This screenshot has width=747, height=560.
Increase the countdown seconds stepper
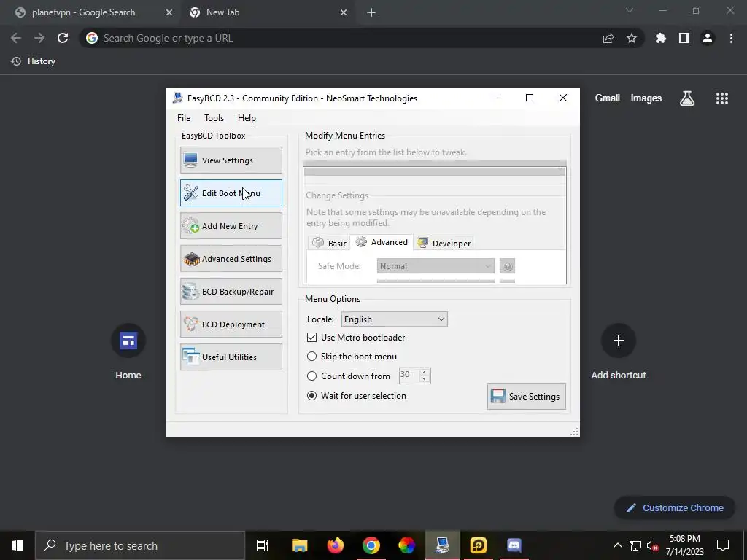pos(425,372)
